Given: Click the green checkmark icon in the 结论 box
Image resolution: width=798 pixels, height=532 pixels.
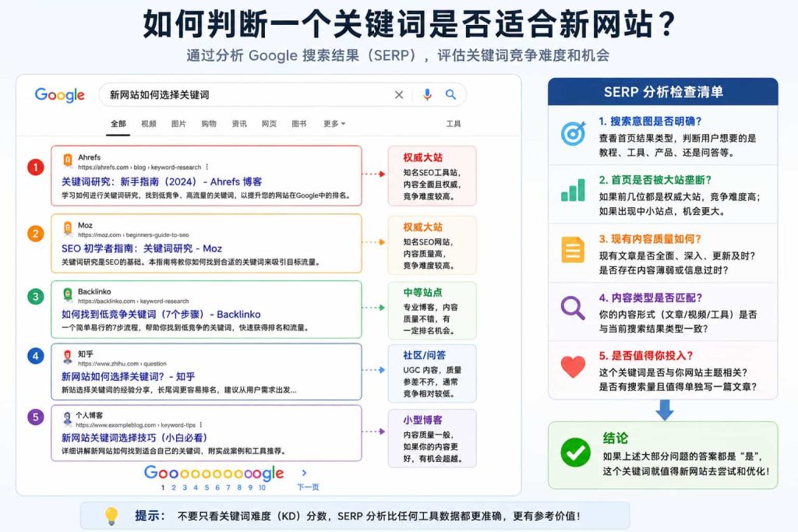Looking at the screenshot, I should pyautogui.click(x=576, y=452).
